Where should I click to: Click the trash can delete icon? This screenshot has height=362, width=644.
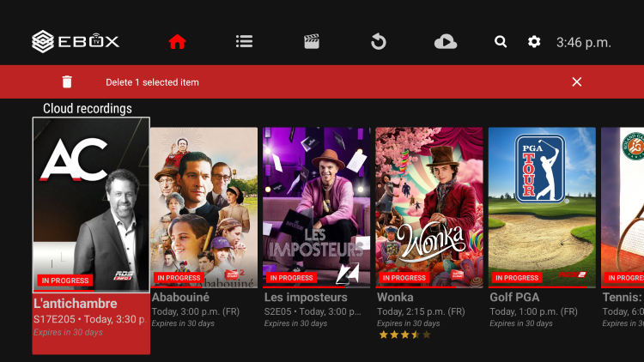click(x=67, y=82)
